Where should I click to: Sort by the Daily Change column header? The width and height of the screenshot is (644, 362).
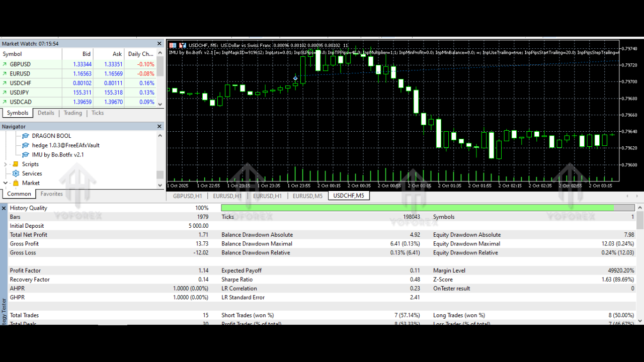click(x=140, y=54)
